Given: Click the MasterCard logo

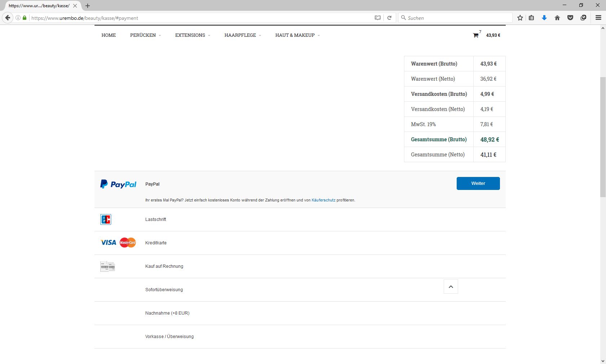Looking at the screenshot, I should pyautogui.click(x=128, y=243).
